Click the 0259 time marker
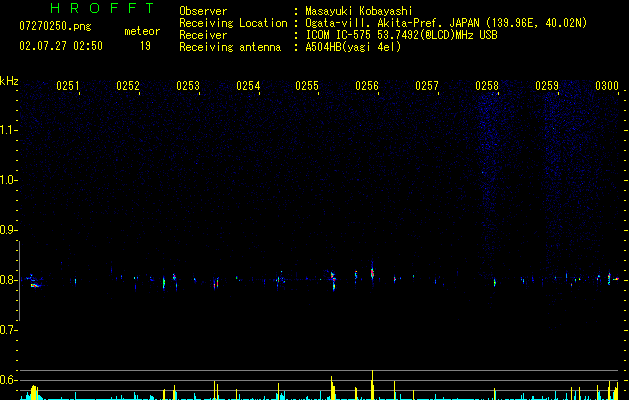The image size is (629, 400). pyautogui.click(x=547, y=85)
